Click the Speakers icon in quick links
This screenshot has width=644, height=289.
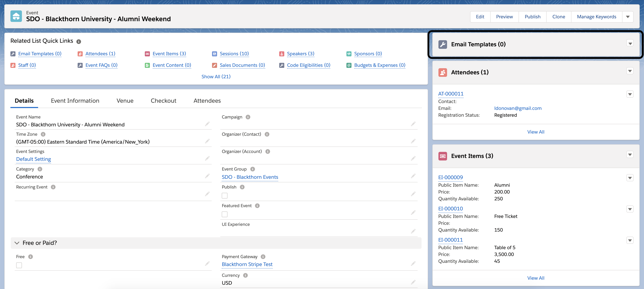click(282, 54)
